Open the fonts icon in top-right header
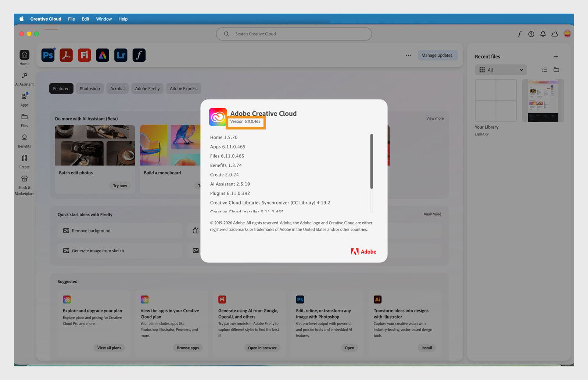Viewport: 588px width, 380px height. click(x=519, y=34)
